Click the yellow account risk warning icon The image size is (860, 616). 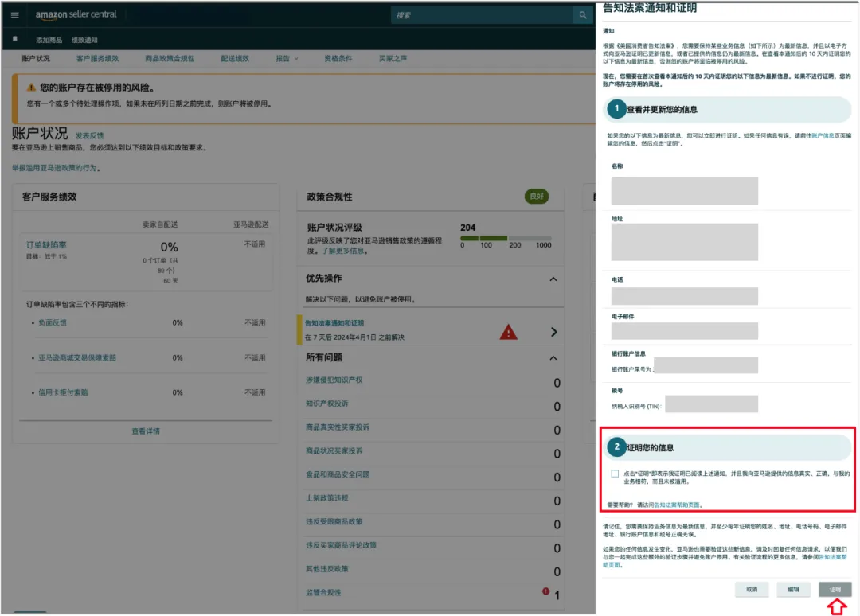(31, 88)
